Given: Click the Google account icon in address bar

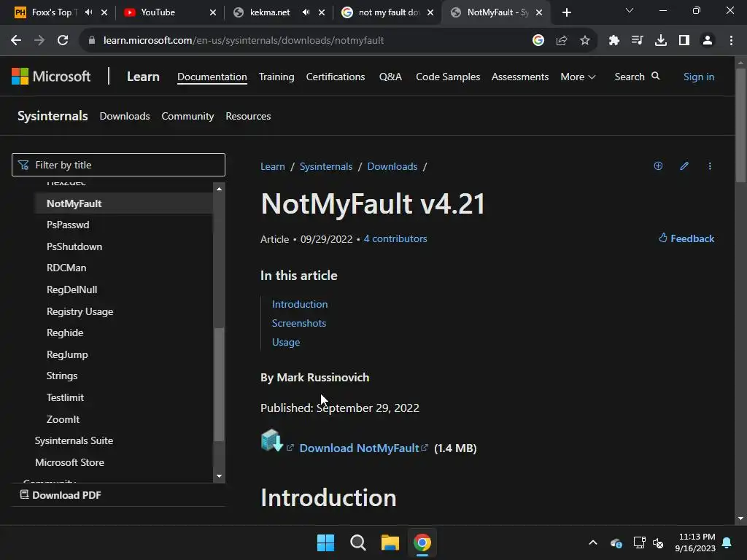Looking at the screenshot, I should pyautogui.click(x=538, y=41).
